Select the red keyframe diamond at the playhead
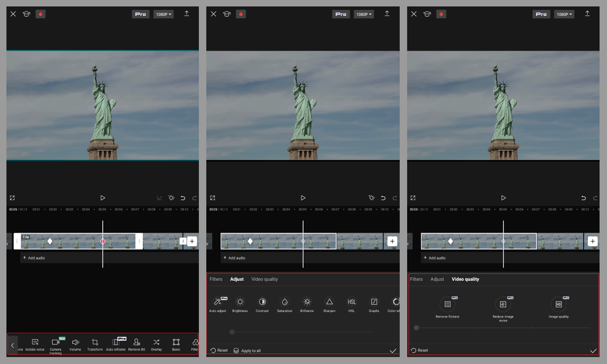607x364 pixels. click(x=103, y=241)
